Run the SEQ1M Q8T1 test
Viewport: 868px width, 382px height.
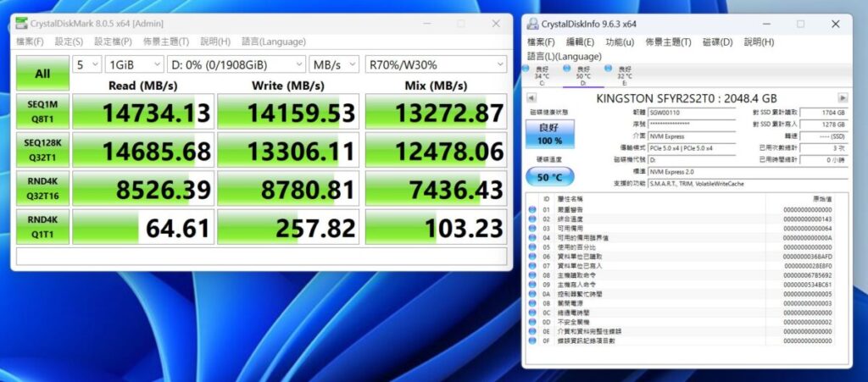pos(42,111)
